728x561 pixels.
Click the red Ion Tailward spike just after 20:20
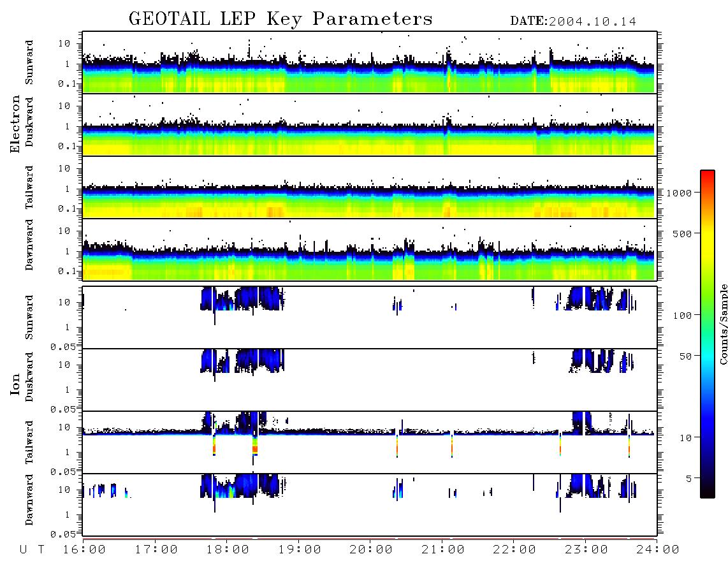(397, 447)
